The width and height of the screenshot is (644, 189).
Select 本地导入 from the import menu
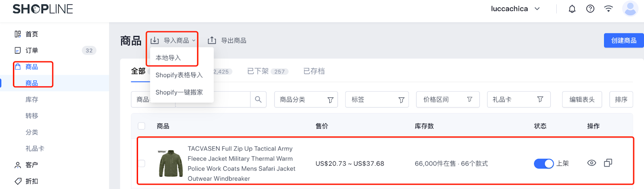click(x=168, y=58)
